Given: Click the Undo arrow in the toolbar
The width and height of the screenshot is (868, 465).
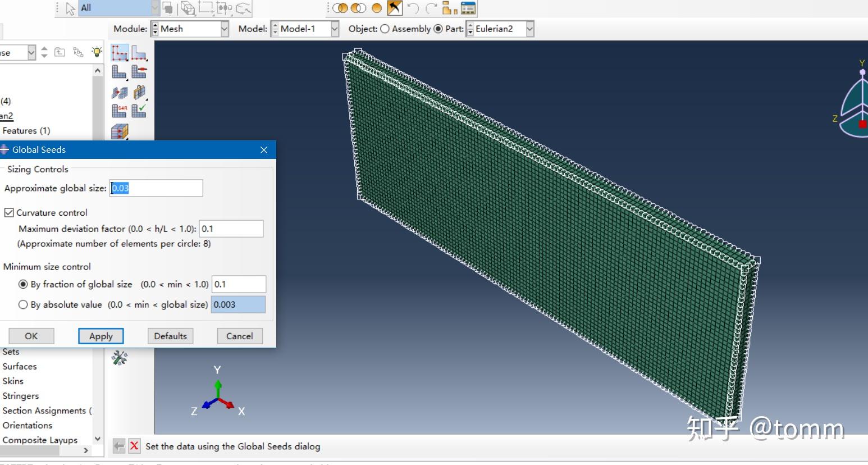Looking at the screenshot, I should [x=413, y=8].
